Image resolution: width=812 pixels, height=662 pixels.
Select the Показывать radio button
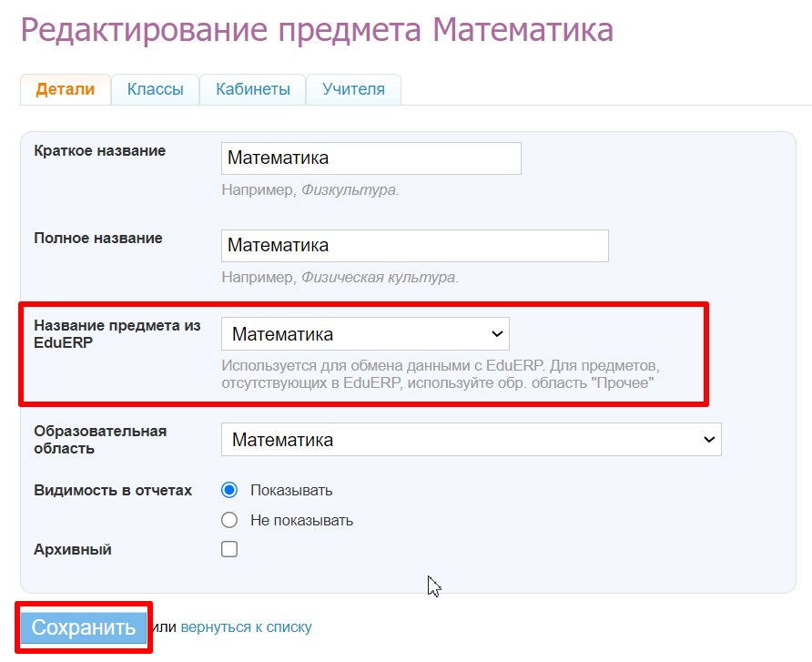point(228,490)
